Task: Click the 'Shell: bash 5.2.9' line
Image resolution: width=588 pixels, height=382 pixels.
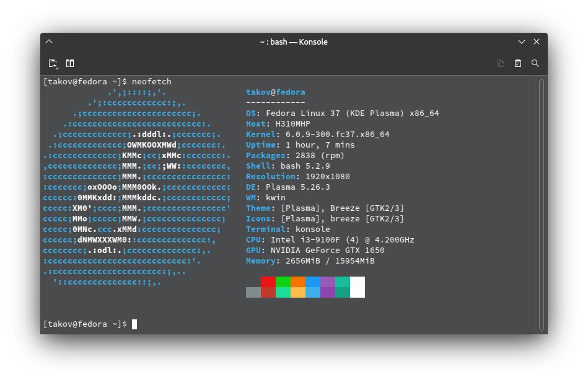Action: (x=288, y=166)
